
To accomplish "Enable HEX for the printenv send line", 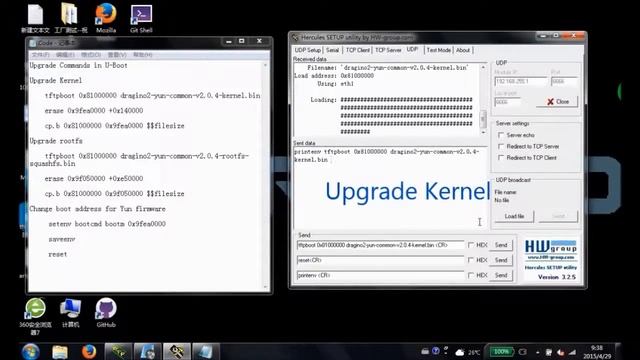I will coord(471,275).
